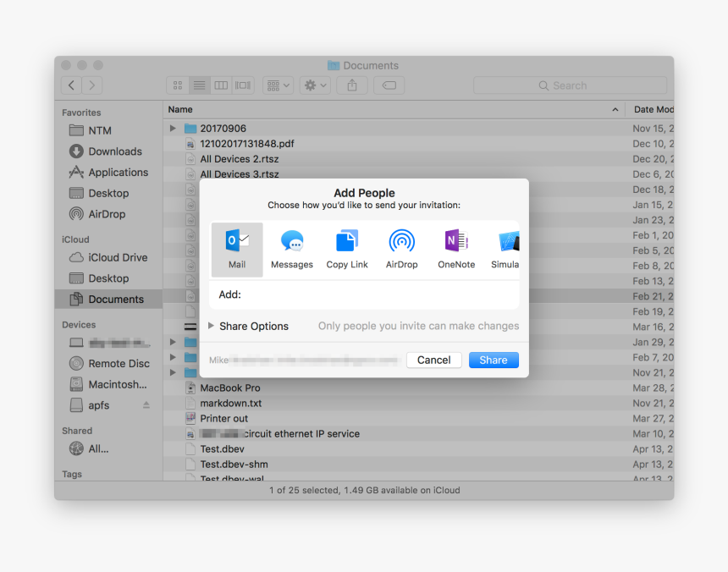Select file 12102017131848.pdf
Viewport: 728px width, 572px height.
click(418, 144)
